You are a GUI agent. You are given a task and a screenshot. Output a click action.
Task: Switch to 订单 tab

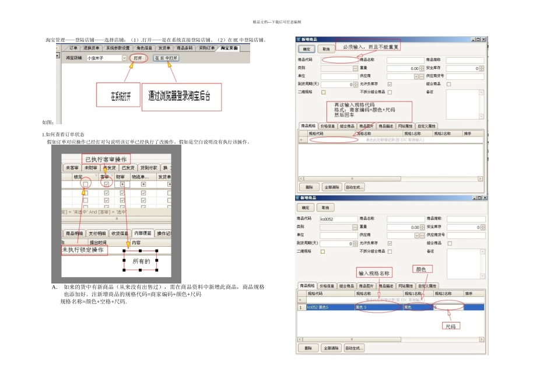coord(73,48)
